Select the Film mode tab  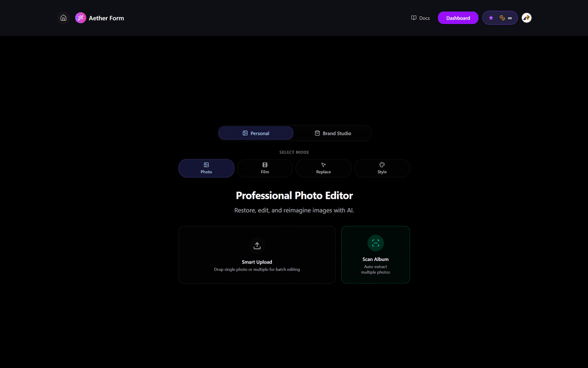[x=265, y=168]
